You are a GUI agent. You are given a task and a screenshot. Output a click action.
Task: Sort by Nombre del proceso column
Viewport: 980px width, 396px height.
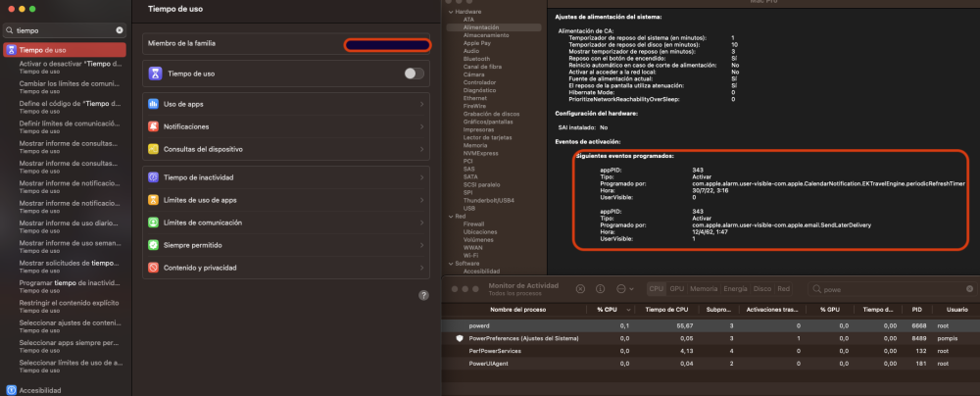[x=518, y=310]
